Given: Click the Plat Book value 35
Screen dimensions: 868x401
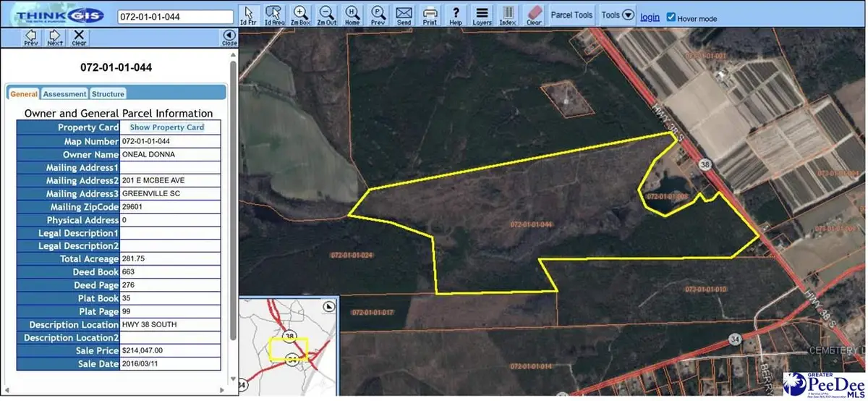Looking at the screenshot, I should [x=127, y=297].
